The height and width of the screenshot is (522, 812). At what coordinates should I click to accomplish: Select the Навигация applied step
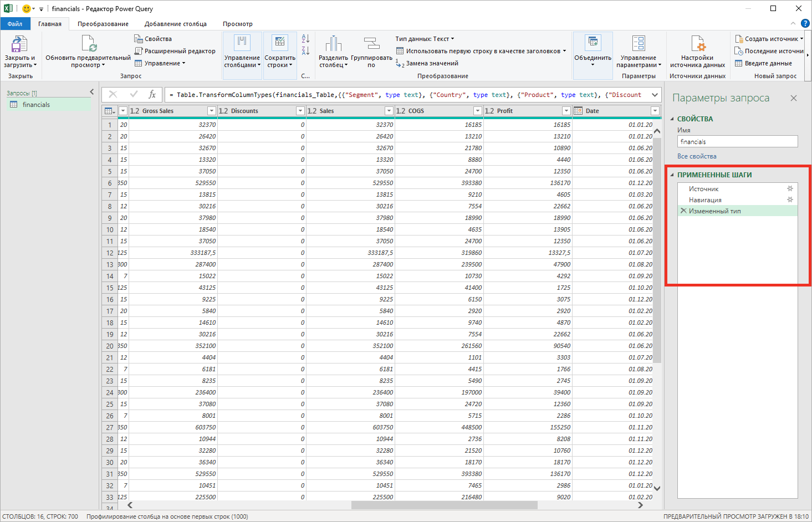click(737, 200)
